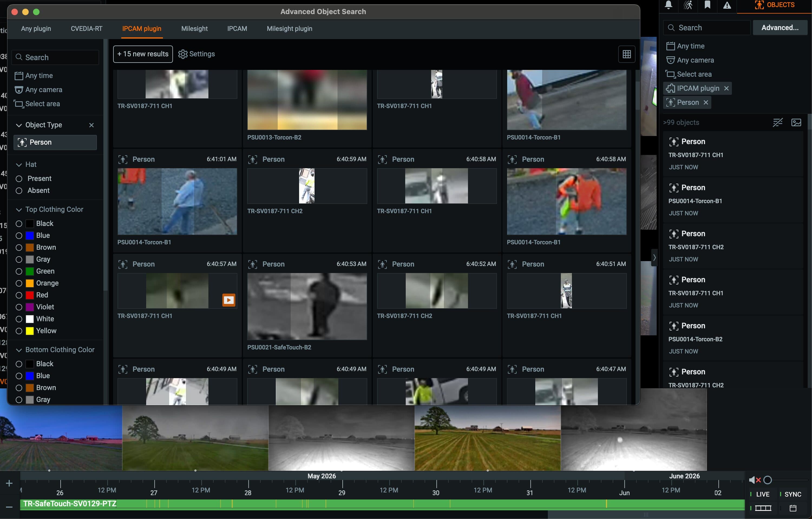Viewport: 812px width, 519px height.
Task: Click the muted speaker icon
Action: (754, 480)
